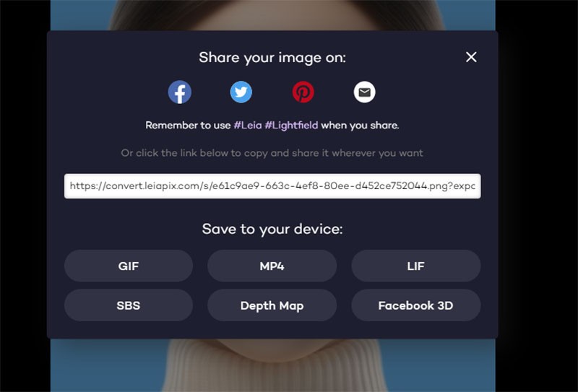Open the email envelope share icon
This screenshot has height=392, width=578.
coord(365,92)
